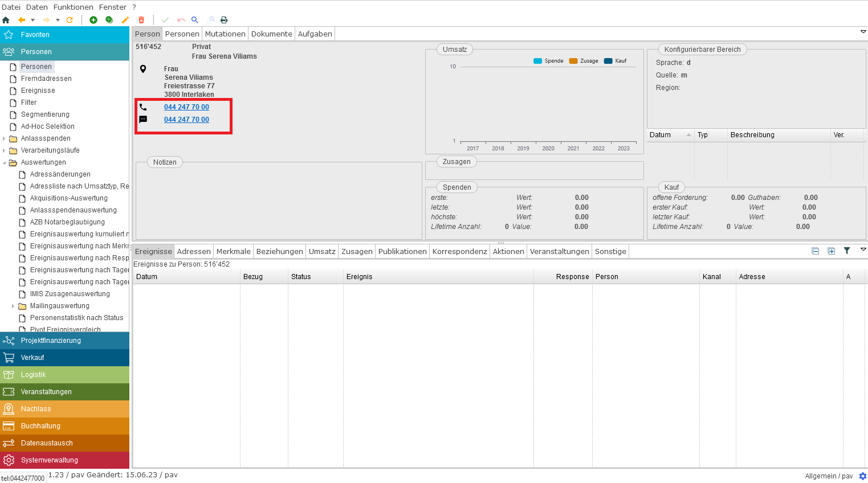This screenshot has height=483, width=868.
Task: Click the red trash delete icon
Action: (141, 20)
